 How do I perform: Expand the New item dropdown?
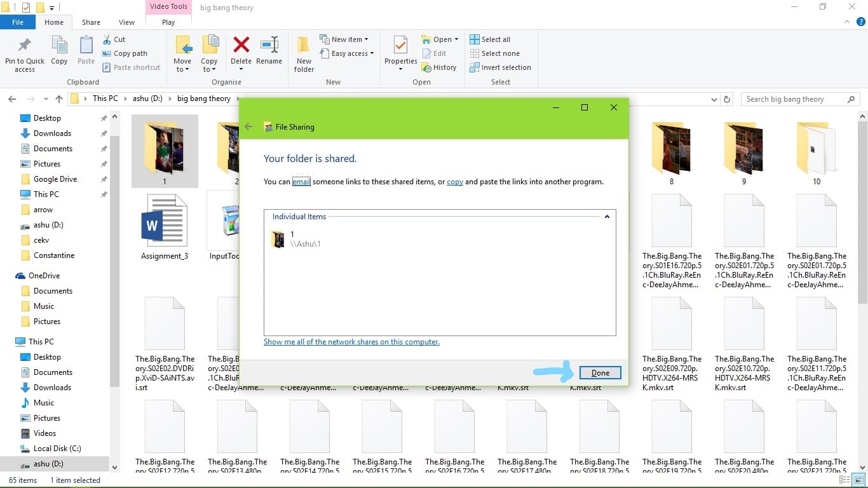tap(344, 39)
